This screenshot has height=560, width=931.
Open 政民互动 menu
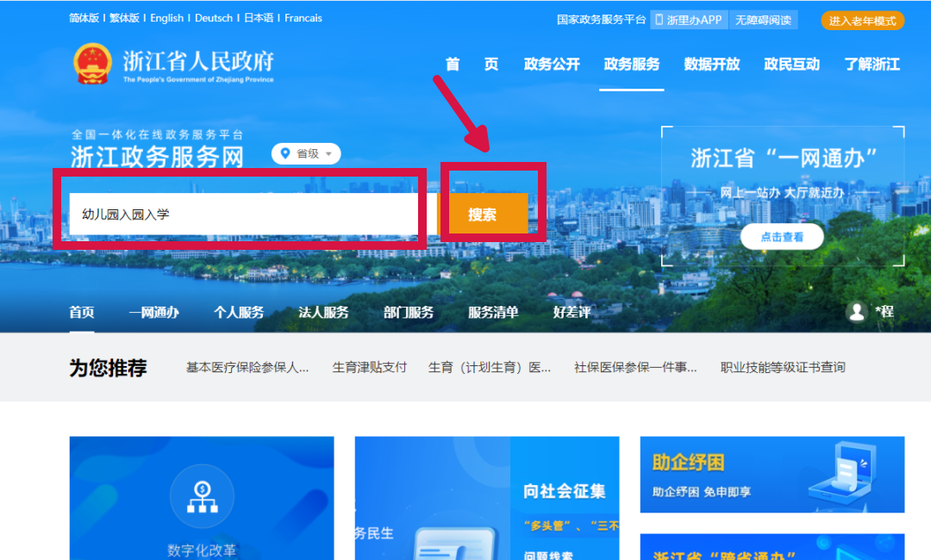tap(792, 64)
